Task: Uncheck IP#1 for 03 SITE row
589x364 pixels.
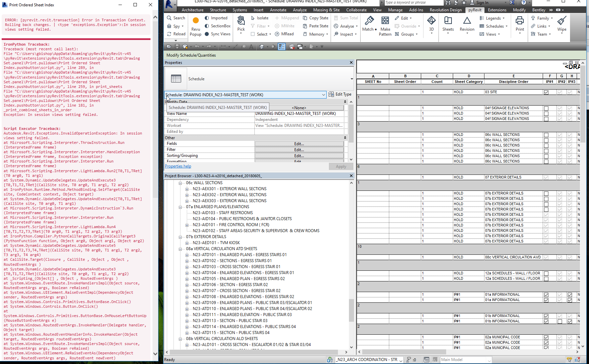Action: coord(546,92)
